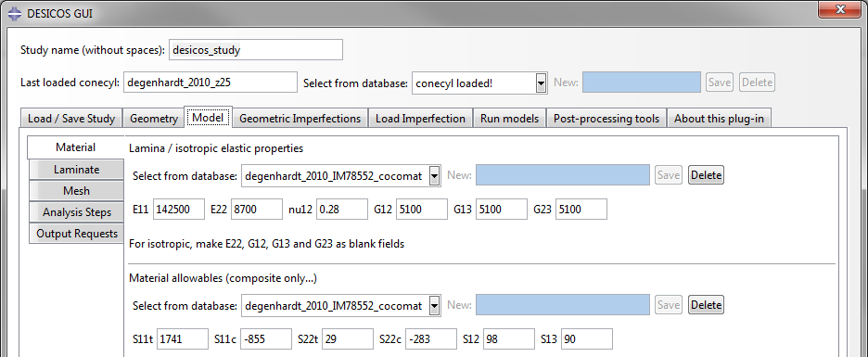Click the top Delete button for conecyl
The width and height of the screenshot is (868, 357).
pos(757,83)
